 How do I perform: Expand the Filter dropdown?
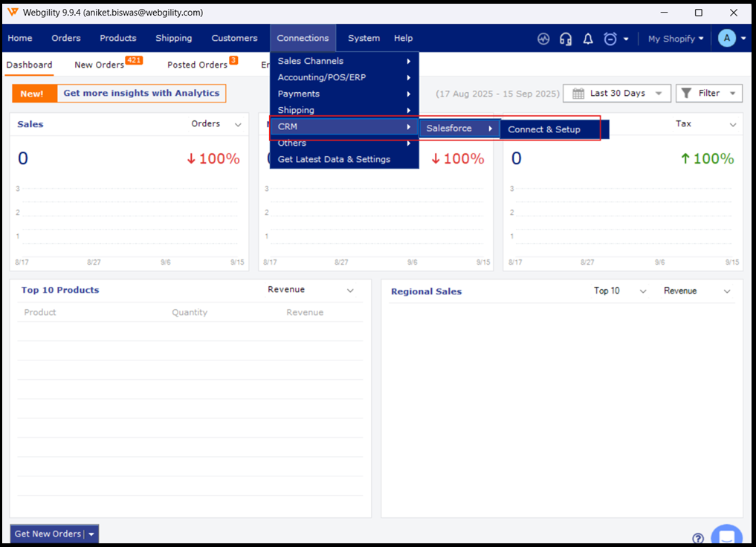click(708, 94)
